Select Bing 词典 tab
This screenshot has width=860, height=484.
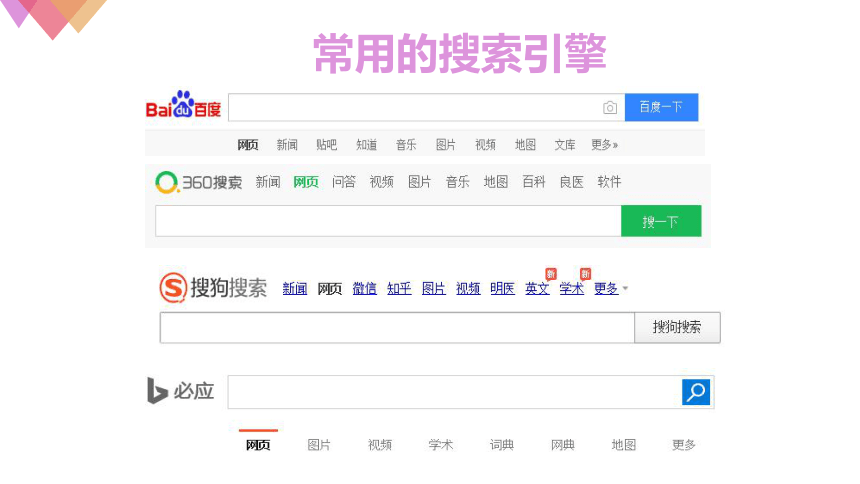point(501,444)
